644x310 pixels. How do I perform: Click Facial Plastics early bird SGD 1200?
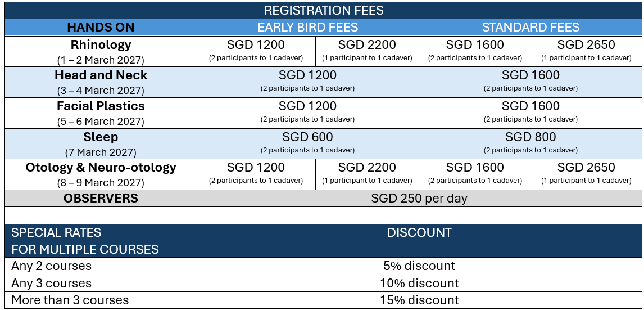point(307,113)
